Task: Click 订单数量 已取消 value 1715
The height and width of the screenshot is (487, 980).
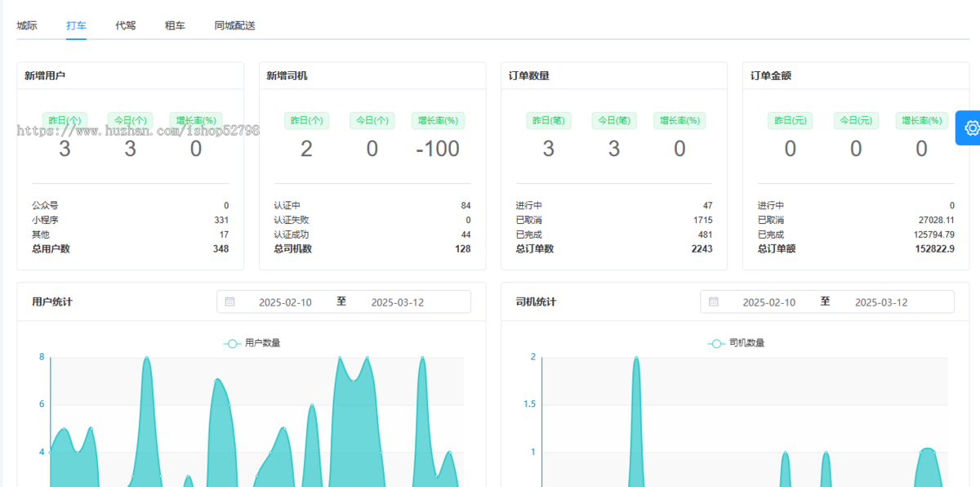Action: [702, 220]
